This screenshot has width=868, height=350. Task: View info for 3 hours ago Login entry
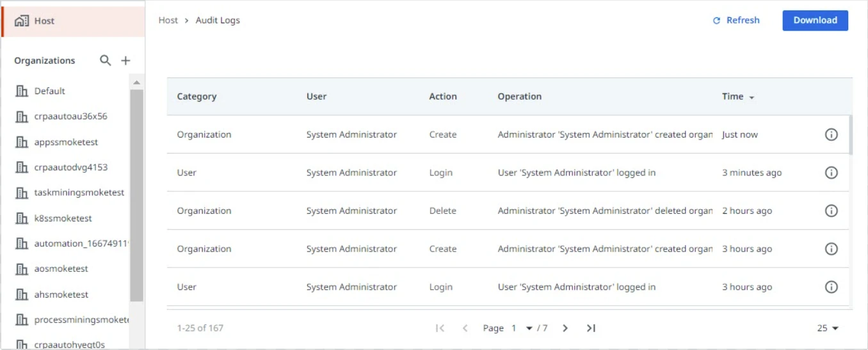coord(831,287)
